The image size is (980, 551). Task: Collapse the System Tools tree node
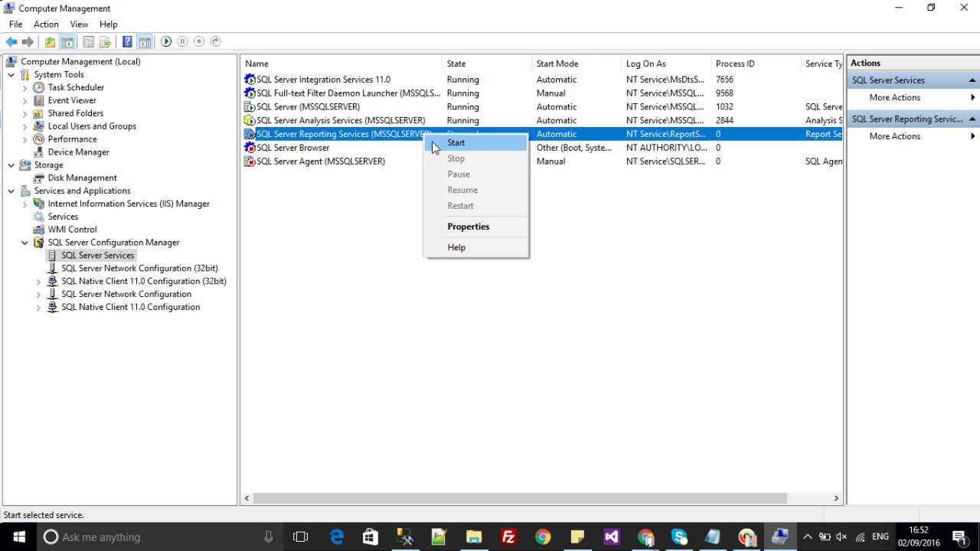point(11,75)
